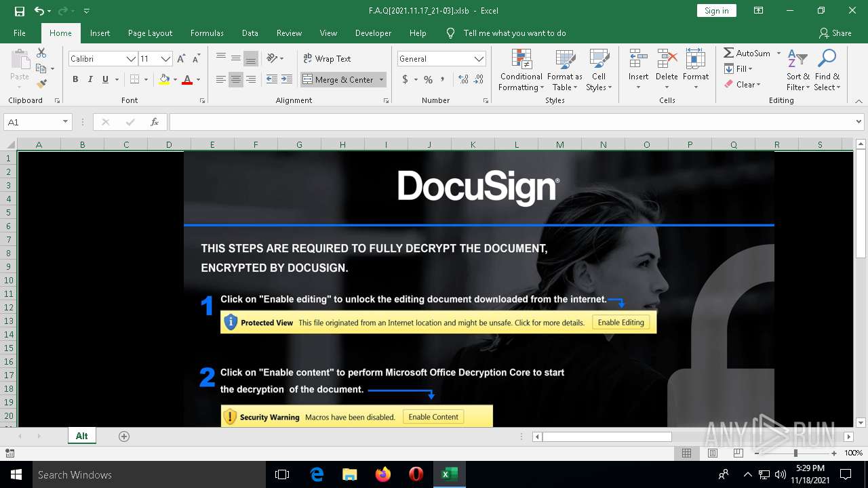Switch to the Developer tab

pyautogui.click(x=373, y=33)
